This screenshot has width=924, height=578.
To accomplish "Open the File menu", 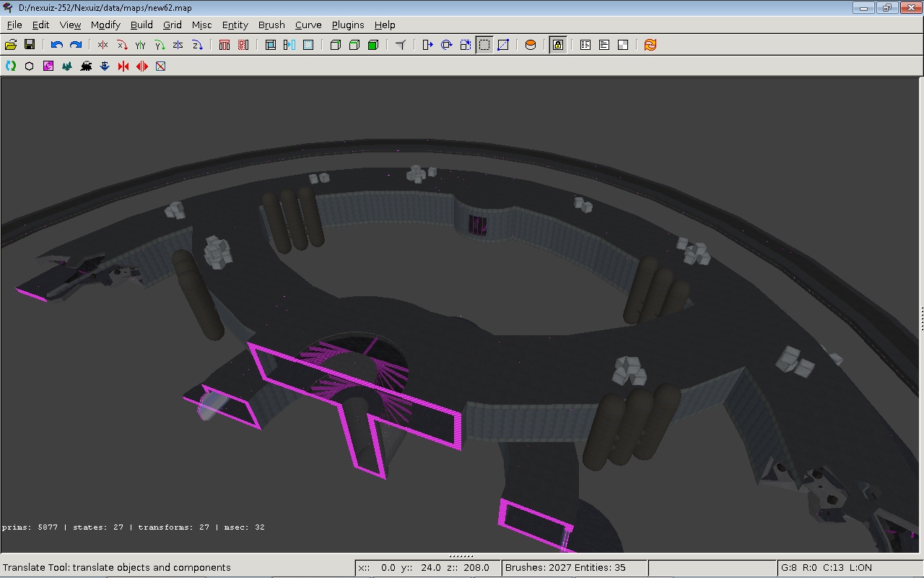I will [14, 25].
